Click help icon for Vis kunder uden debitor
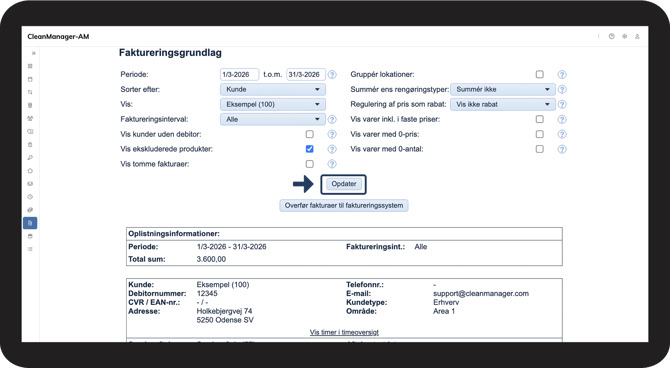The width and height of the screenshot is (670, 368). (332, 134)
